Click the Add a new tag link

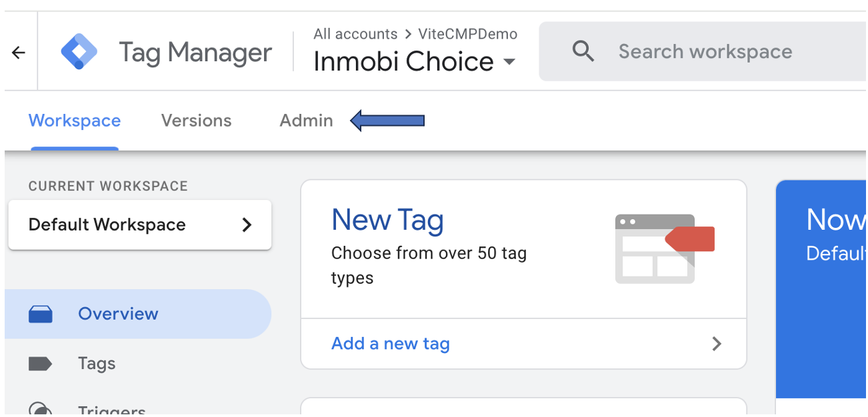click(391, 344)
